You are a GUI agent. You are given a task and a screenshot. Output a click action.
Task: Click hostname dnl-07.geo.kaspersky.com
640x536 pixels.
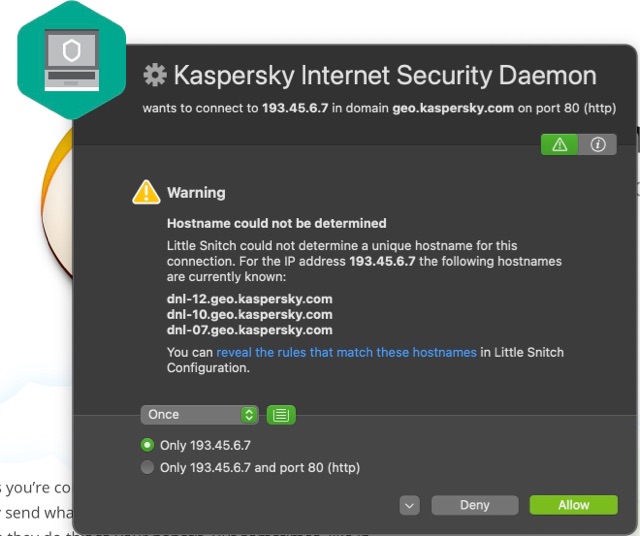click(x=249, y=329)
